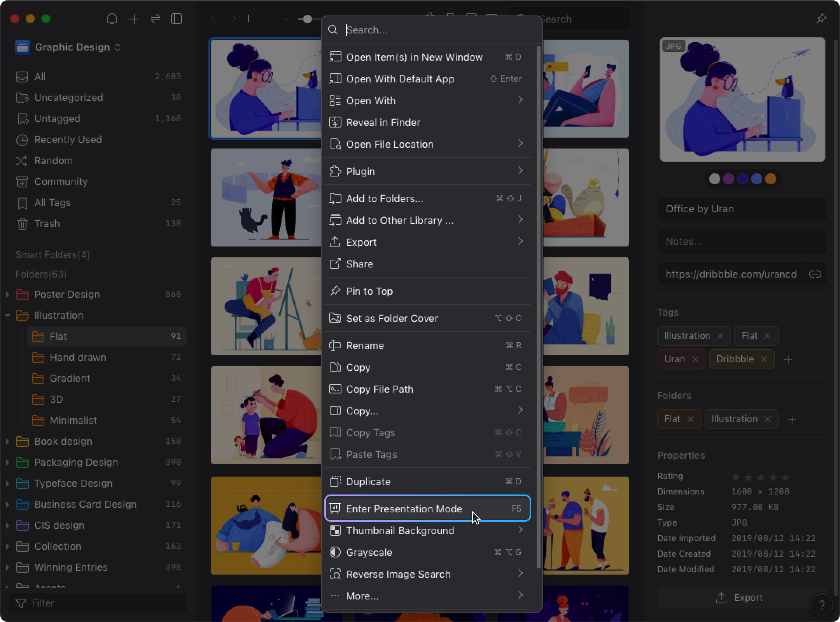Select the yellow color swatch in detail panel
The height and width of the screenshot is (622, 840).
[772, 179]
